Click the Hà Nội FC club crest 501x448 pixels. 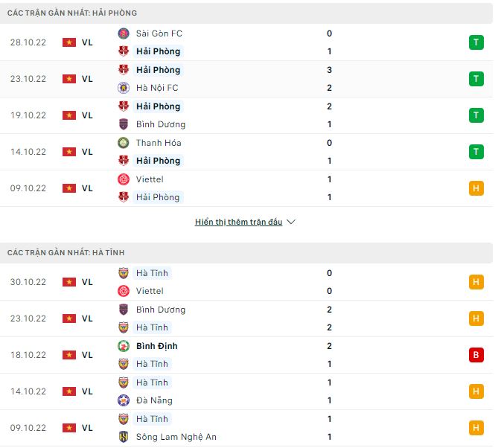(x=124, y=88)
